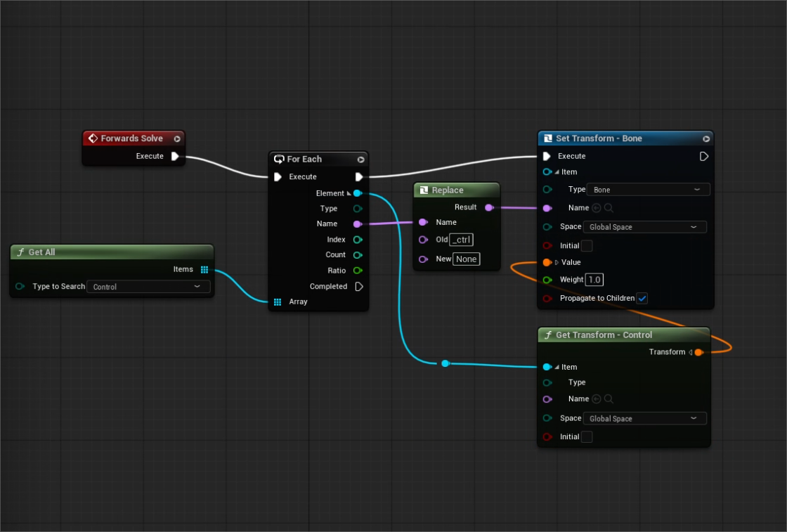Click Get All Type to Search pin

[20, 286]
